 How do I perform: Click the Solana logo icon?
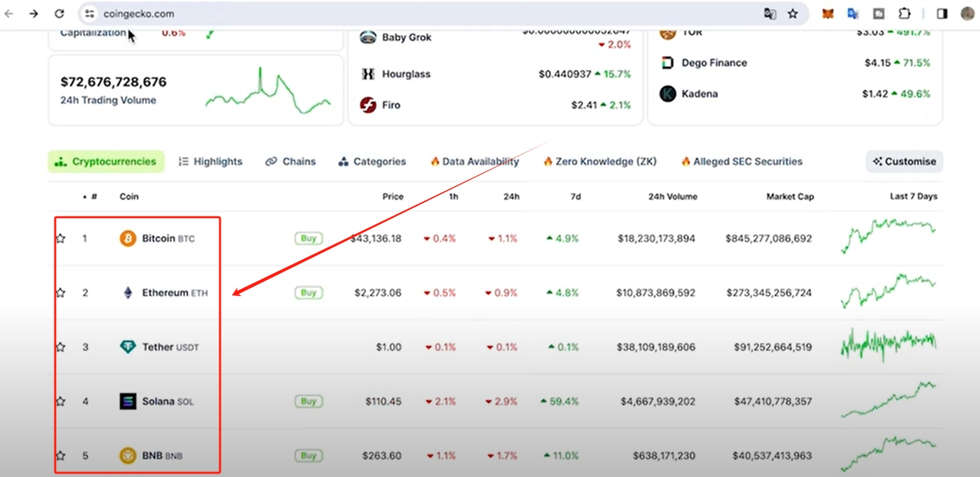(x=128, y=402)
